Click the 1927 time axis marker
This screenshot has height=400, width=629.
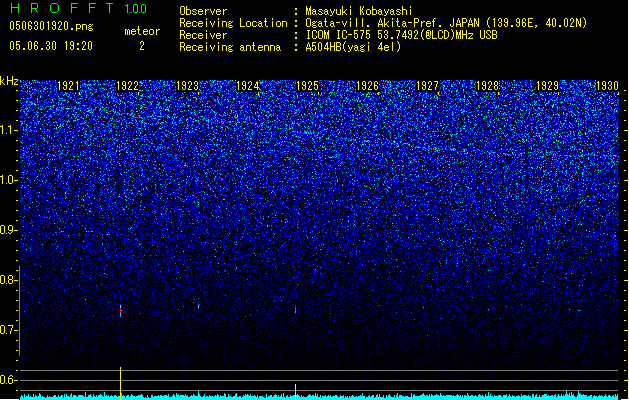pos(428,86)
